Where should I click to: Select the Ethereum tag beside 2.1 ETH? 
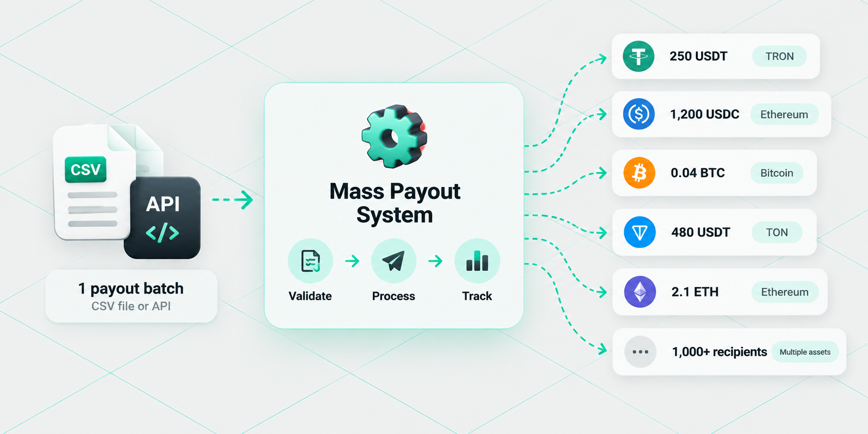tap(785, 292)
